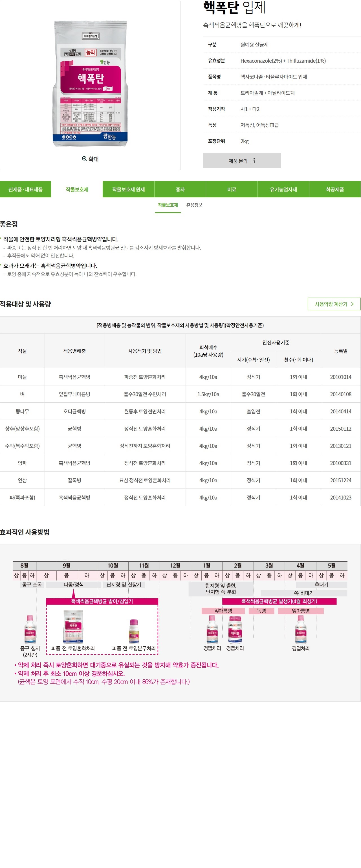
Task: Click the 출엽전 timing cell
Action: 253,411
